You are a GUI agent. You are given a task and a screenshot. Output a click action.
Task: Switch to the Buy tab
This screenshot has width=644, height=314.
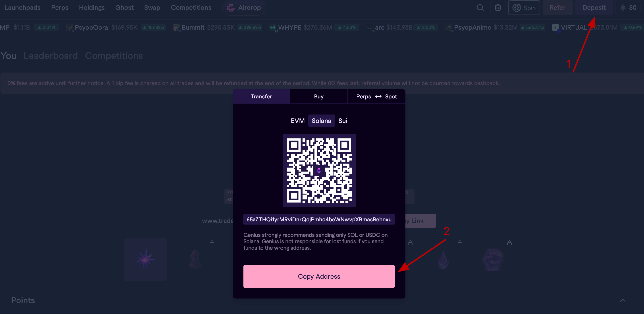tap(319, 97)
